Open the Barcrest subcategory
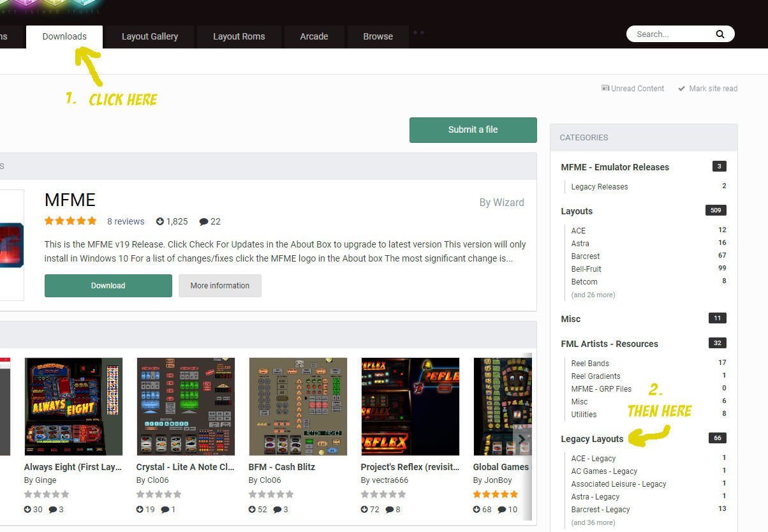 [x=586, y=256]
